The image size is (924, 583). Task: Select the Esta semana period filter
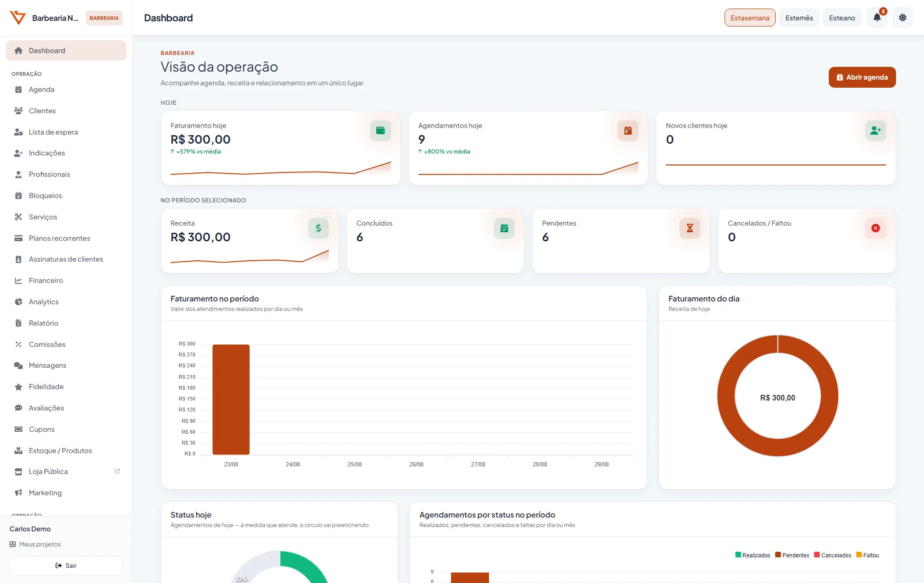(x=750, y=18)
